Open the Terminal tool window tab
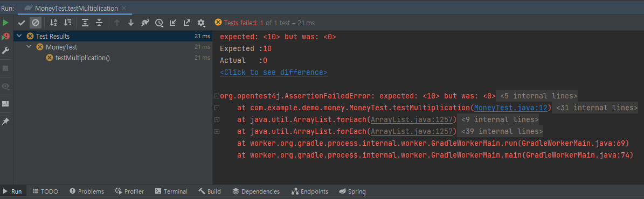This screenshot has height=199, width=644. tap(171, 191)
